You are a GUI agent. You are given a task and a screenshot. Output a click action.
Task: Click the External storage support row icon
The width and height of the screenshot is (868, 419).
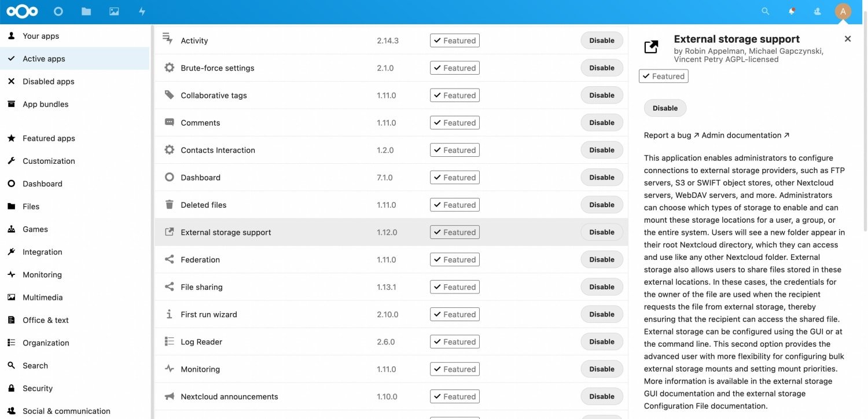169,232
